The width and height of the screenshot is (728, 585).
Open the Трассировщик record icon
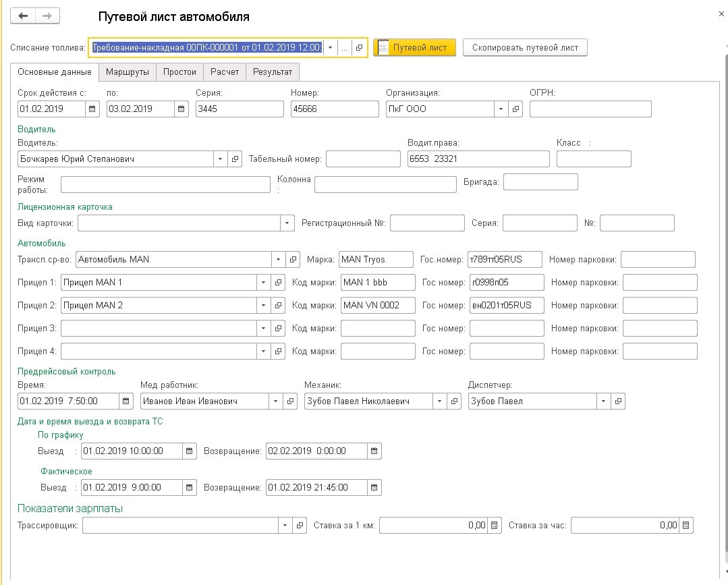coord(300,526)
